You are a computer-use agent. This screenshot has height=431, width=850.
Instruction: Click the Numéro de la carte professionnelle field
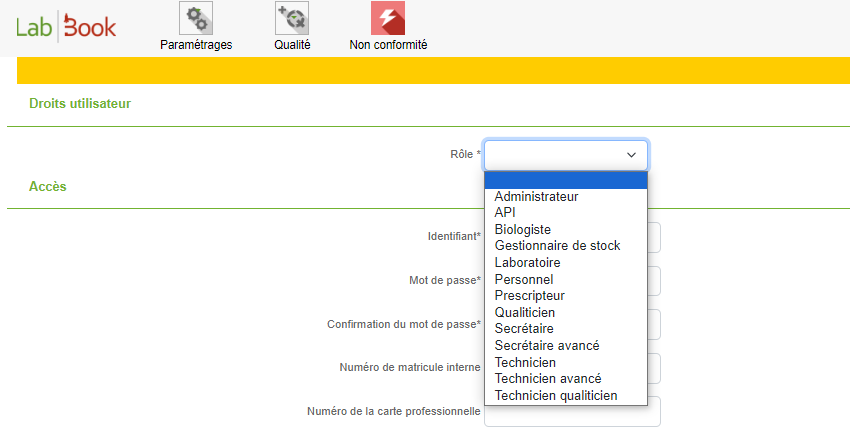click(572, 411)
